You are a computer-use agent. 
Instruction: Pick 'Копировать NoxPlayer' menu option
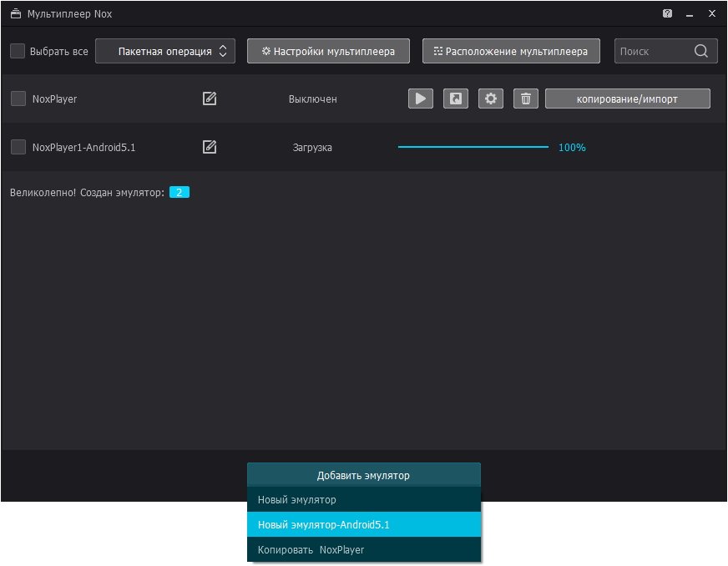(x=363, y=550)
